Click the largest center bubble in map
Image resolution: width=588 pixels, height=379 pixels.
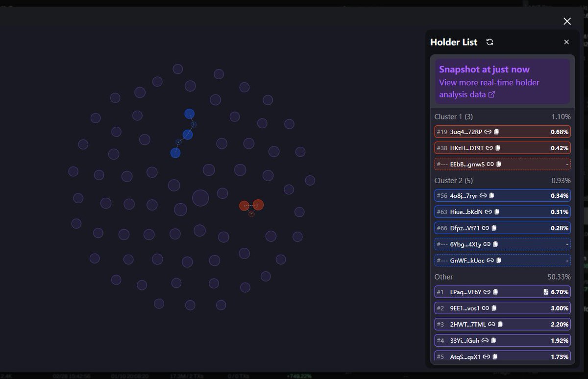tap(200, 198)
